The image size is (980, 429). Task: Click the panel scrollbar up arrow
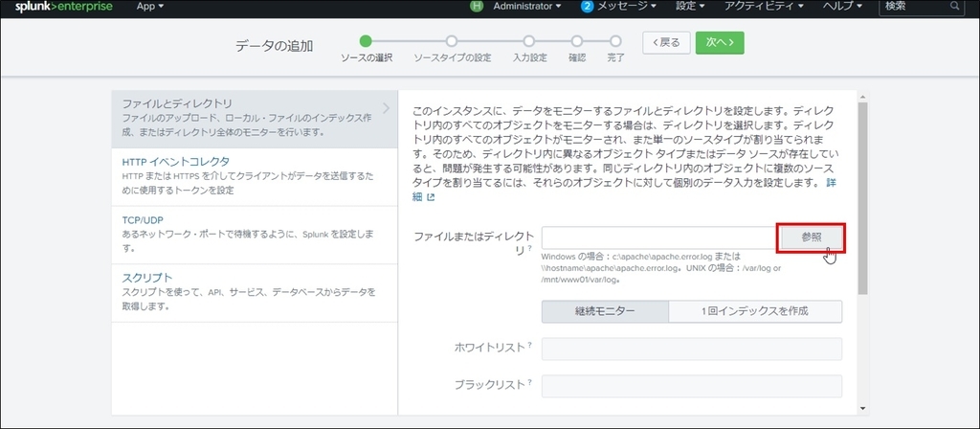click(x=862, y=97)
